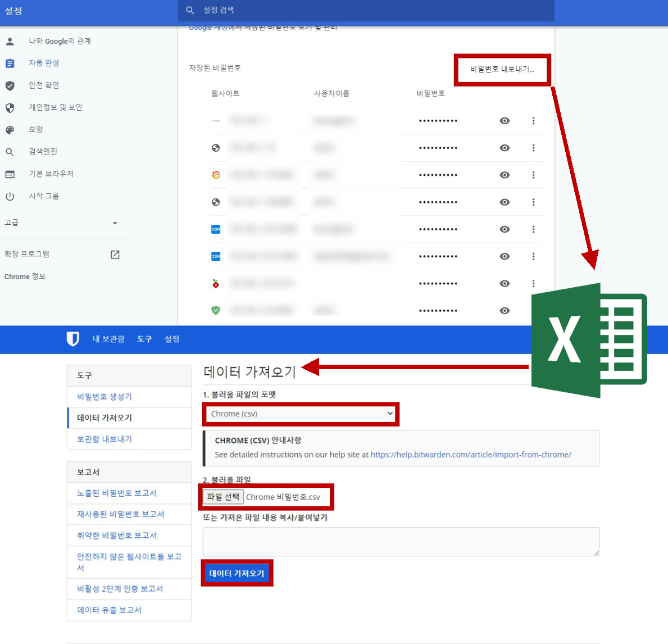Open Default browser window icon

(x=10, y=174)
